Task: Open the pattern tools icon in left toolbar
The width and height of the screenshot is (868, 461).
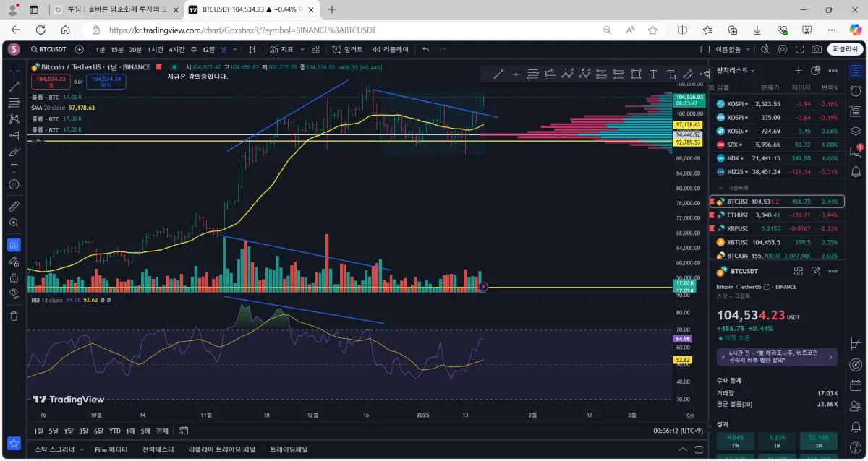Action: click(x=14, y=119)
